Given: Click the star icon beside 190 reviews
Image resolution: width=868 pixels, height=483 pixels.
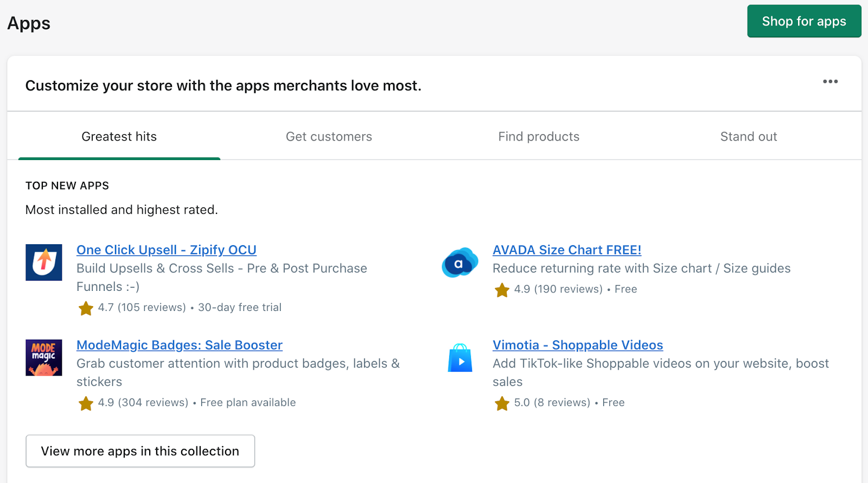Looking at the screenshot, I should pyautogui.click(x=502, y=290).
